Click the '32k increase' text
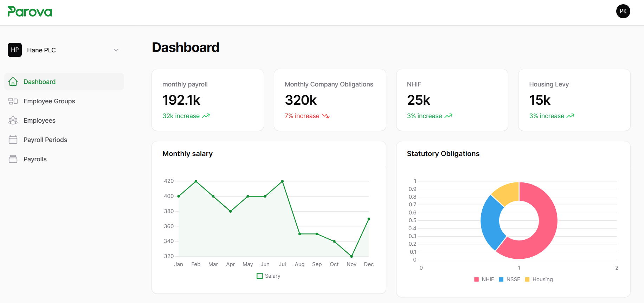This screenshot has width=644, height=303. click(181, 116)
